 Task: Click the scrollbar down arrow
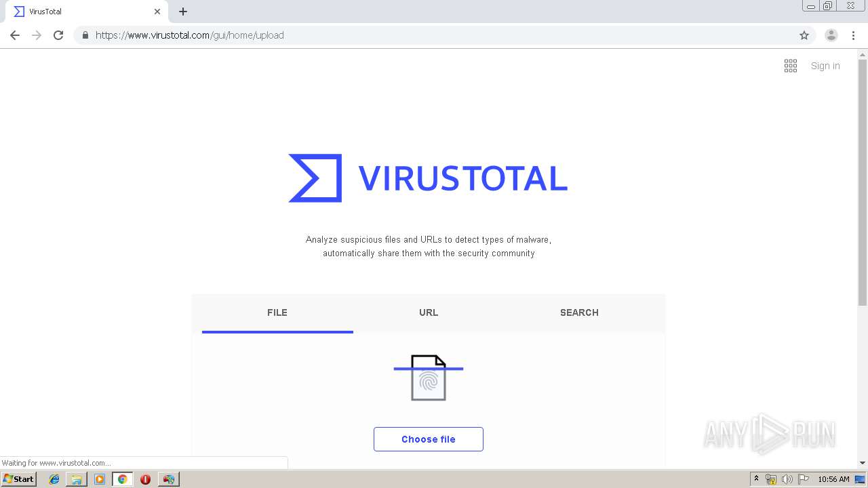pos(863,463)
